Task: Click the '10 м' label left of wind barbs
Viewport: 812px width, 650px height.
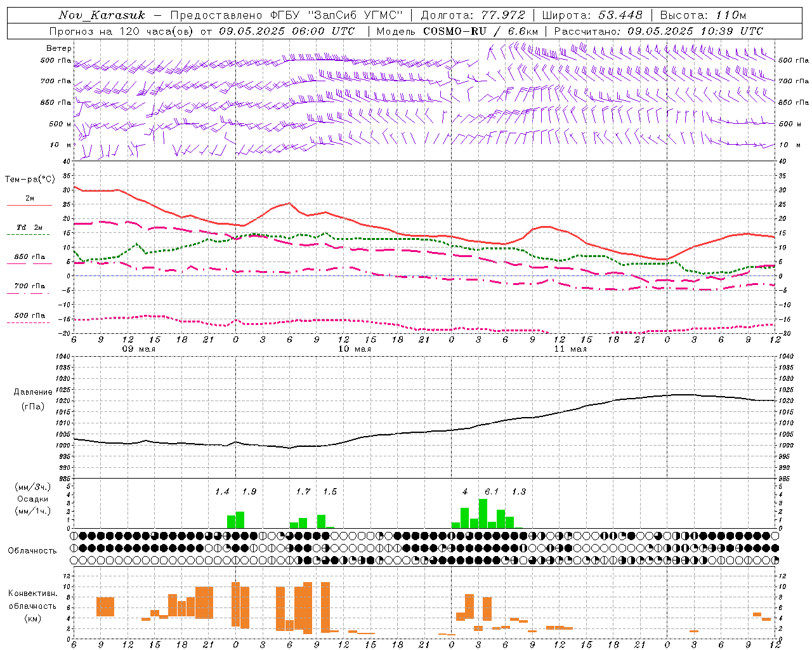Action: (x=60, y=145)
